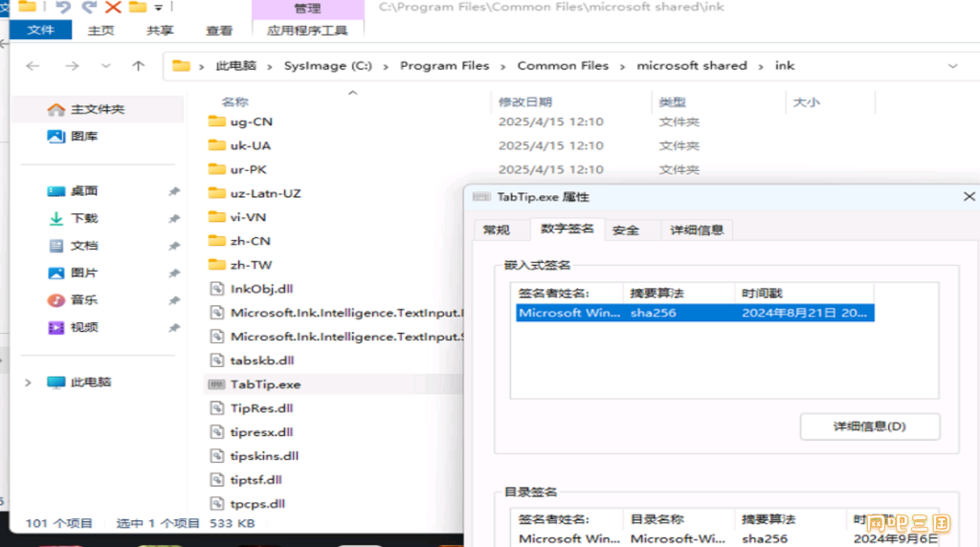
Task: Select the InkObj.dll file
Action: click(261, 289)
